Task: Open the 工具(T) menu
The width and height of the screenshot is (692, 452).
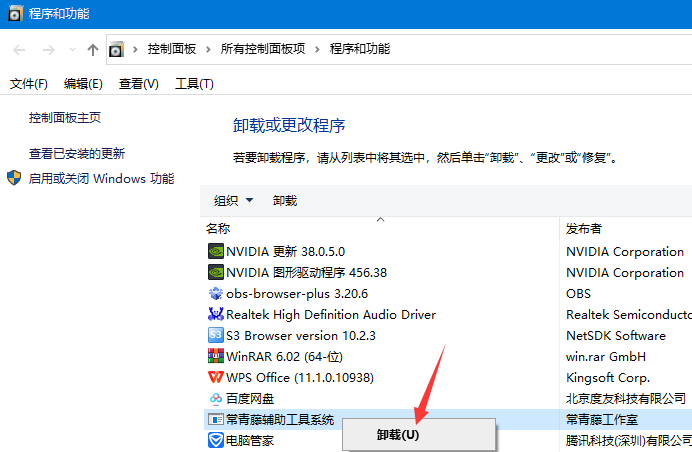Action: [194, 83]
